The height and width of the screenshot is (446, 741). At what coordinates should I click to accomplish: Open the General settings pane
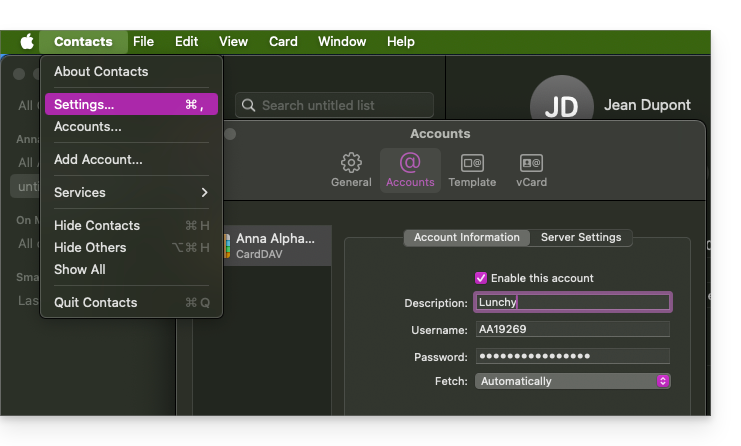pos(351,169)
